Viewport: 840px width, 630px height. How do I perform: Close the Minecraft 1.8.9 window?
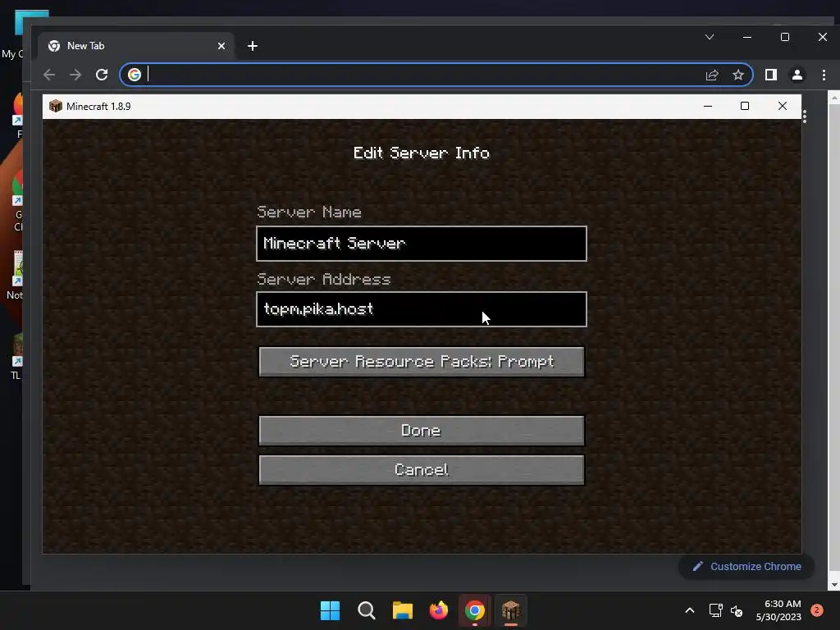coord(783,106)
